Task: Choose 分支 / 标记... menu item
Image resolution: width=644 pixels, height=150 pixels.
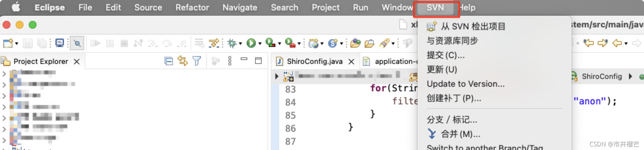Action: 494,120
